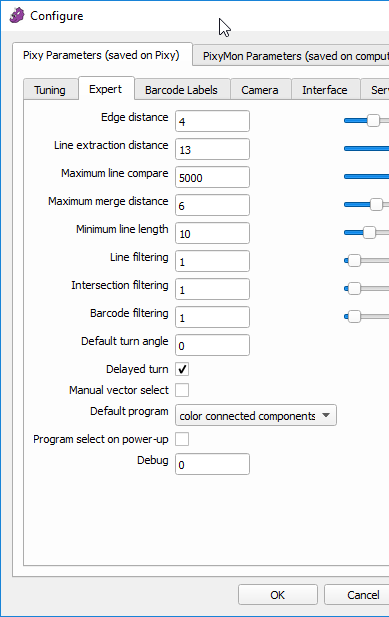The width and height of the screenshot is (389, 617).
Task: Click the PixyMon icon in title bar
Action: (x=17, y=16)
